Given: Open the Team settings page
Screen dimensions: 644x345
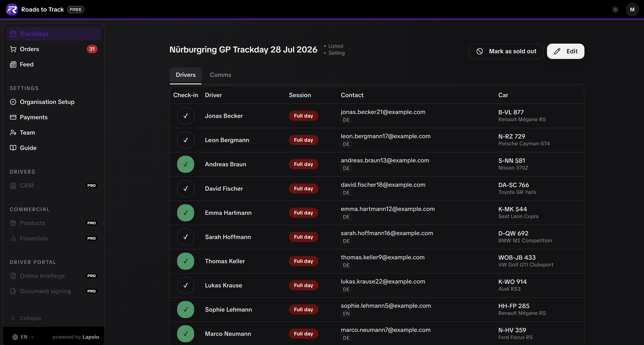Looking at the screenshot, I should point(53,132).
